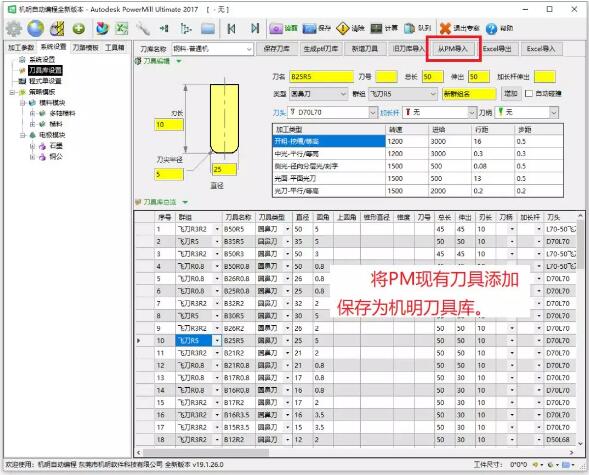Click the wrench tool toolbar icon

tap(143, 29)
